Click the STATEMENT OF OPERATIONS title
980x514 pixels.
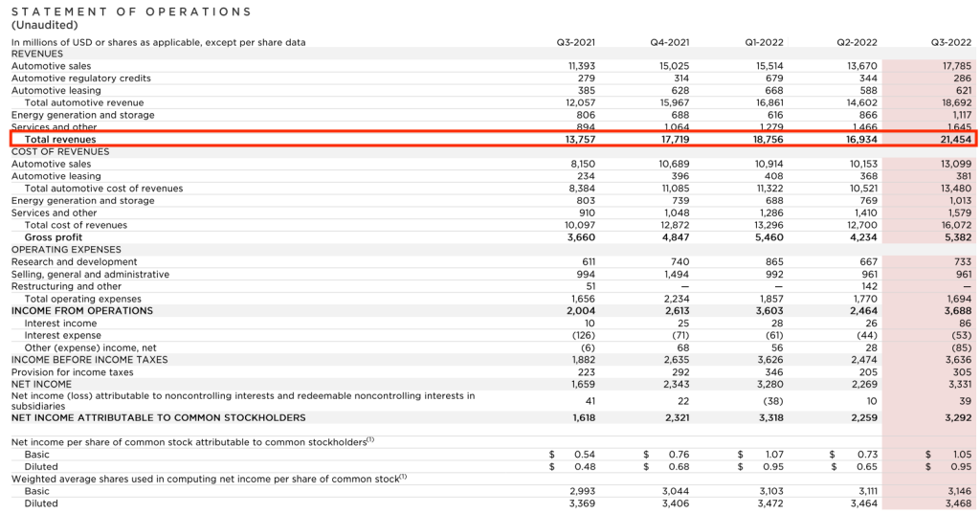tap(131, 11)
